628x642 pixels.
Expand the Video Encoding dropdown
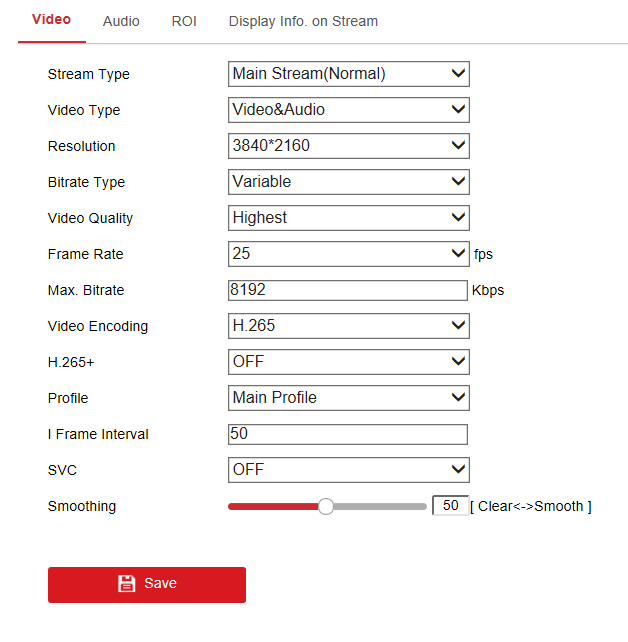(348, 326)
